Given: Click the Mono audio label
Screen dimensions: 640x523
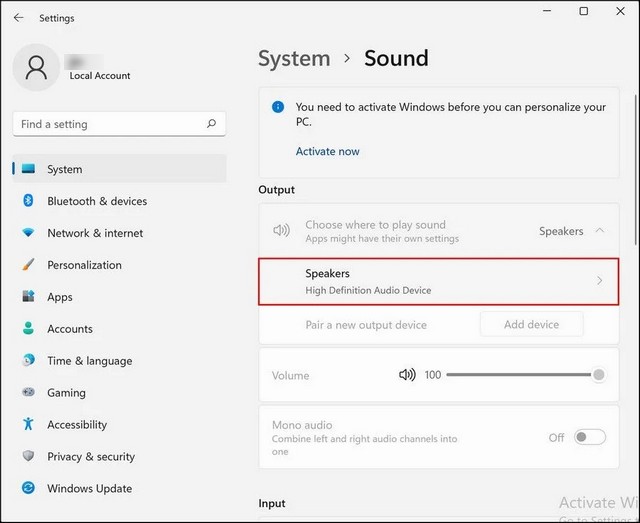Looking at the screenshot, I should [x=302, y=425].
